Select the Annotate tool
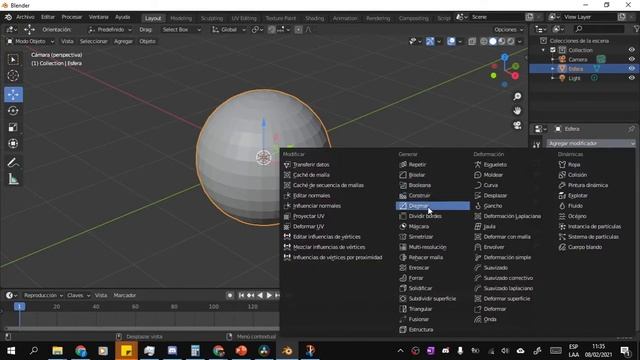640x360 pixels. tap(13, 162)
